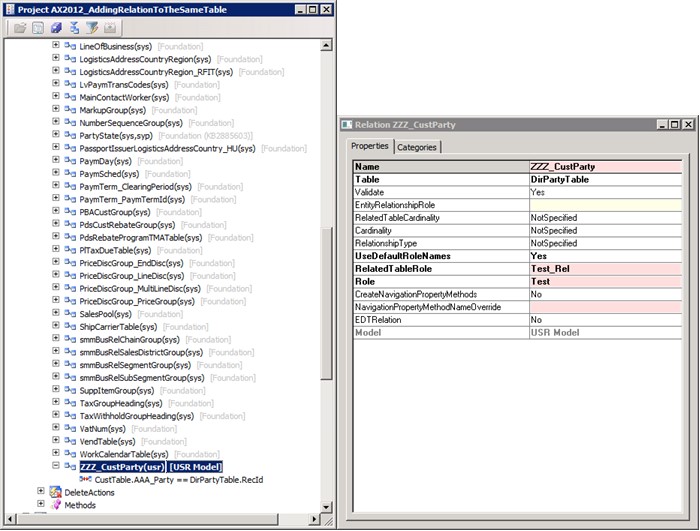This screenshot has width=700, height=531.
Task: Click the blue hierarchy arrow toolbar icon
Action: 74,28
